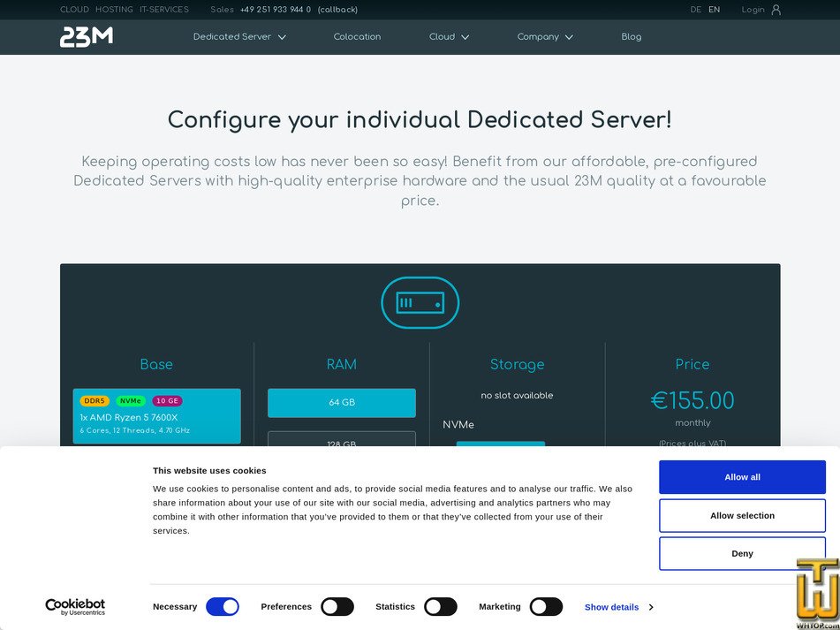The image size is (840, 630).
Task: Click the 10 GE badge
Action: pos(167,401)
